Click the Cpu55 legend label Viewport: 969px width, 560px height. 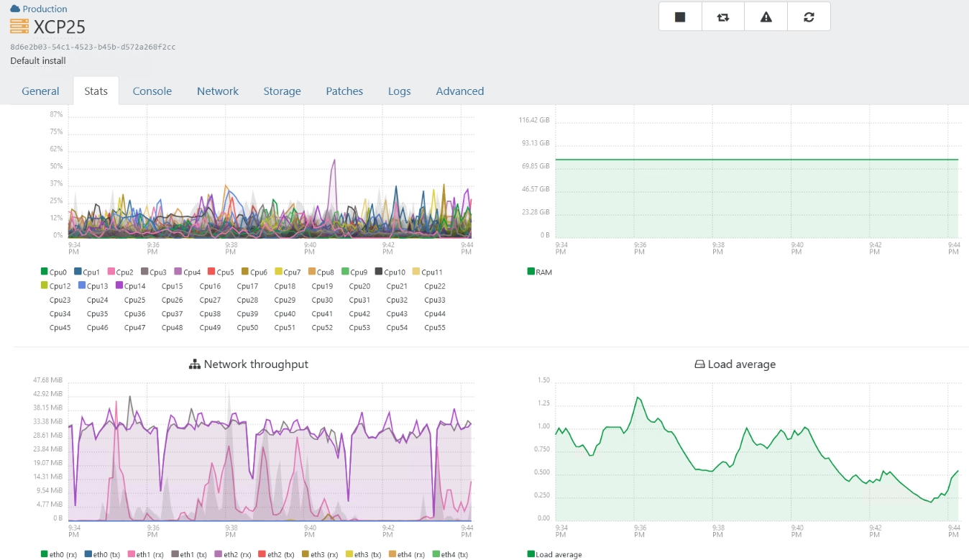pyautogui.click(x=435, y=327)
